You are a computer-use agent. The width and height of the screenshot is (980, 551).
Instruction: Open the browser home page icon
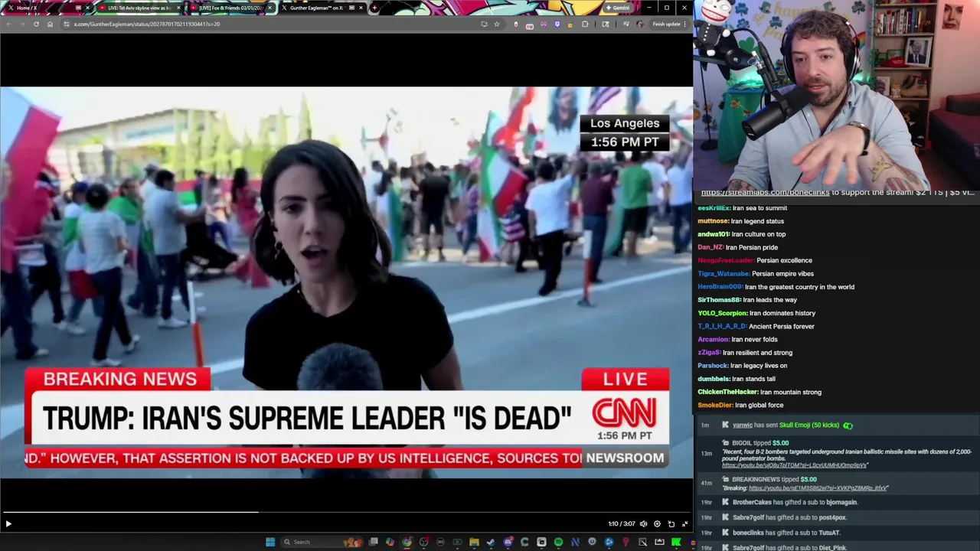pyautogui.click(x=50, y=24)
